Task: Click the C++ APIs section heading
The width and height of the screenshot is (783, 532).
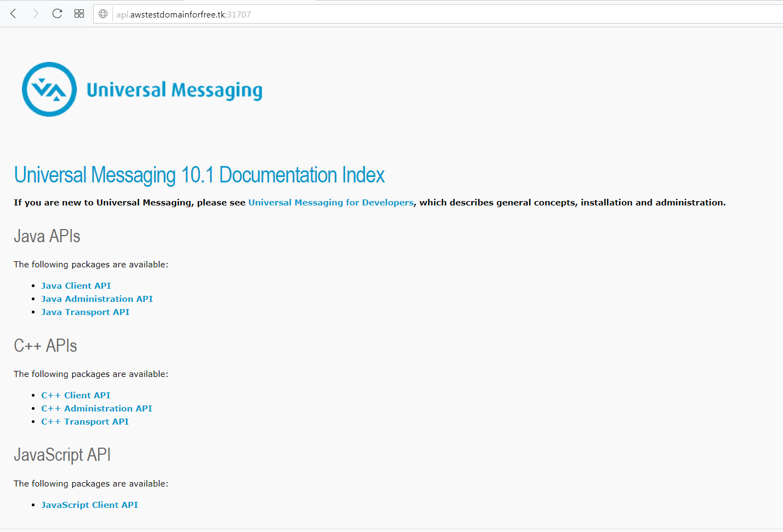Action: point(45,346)
